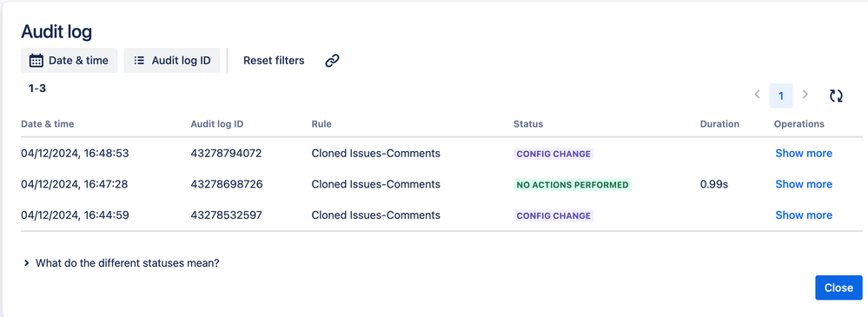868x317 pixels.
Task: Show more for the 16:48:53 entry
Action: click(804, 153)
